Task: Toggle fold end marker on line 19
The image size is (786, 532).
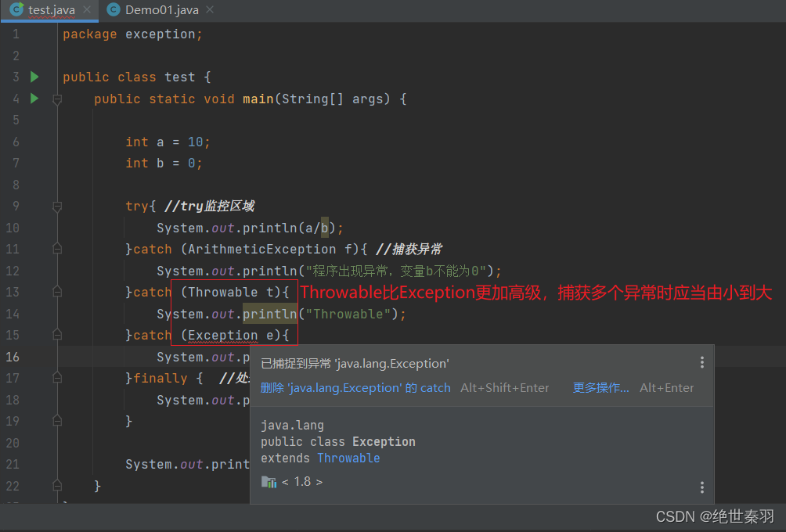Action: (57, 421)
